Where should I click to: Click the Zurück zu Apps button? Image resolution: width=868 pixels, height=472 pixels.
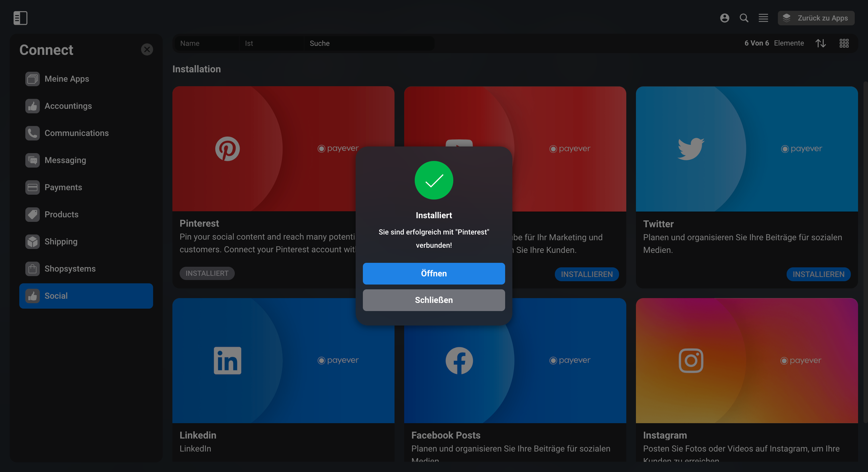(816, 18)
